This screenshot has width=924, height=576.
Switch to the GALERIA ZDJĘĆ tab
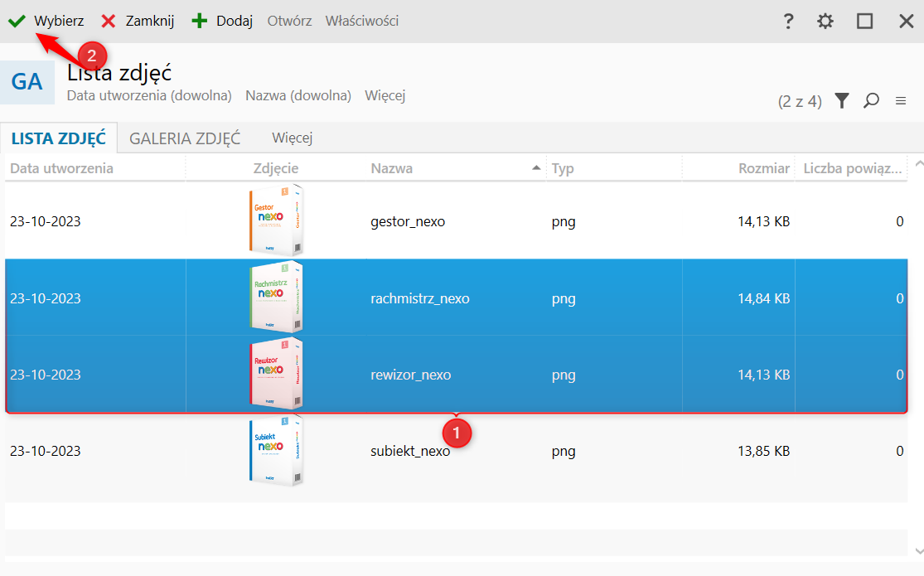pyautogui.click(x=185, y=138)
